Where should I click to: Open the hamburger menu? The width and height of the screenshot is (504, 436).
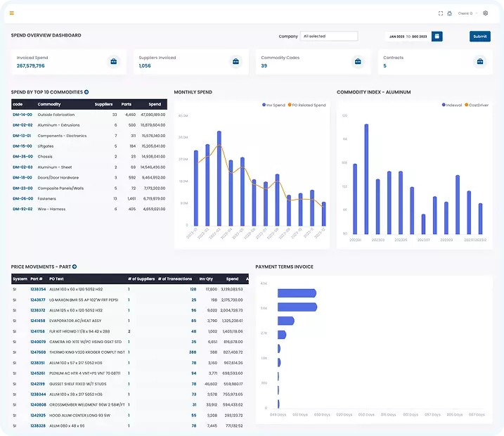(11, 13)
